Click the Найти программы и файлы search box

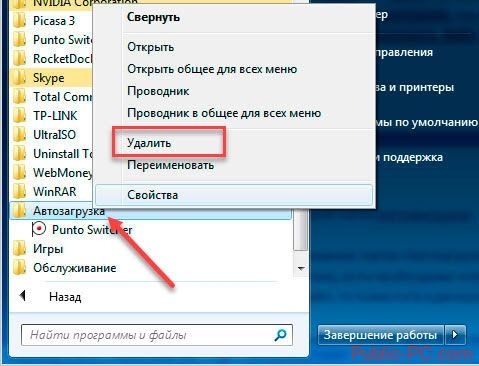coord(157,335)
